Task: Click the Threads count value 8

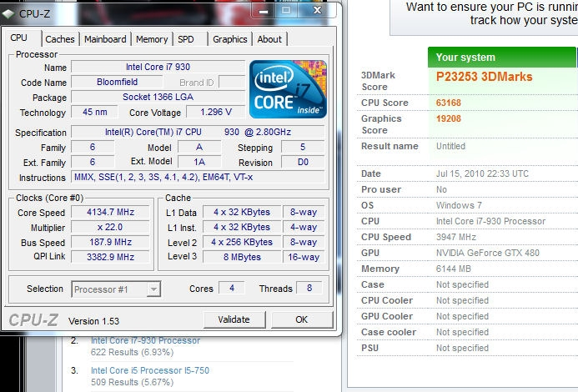Action: click(x=309, y=288)
